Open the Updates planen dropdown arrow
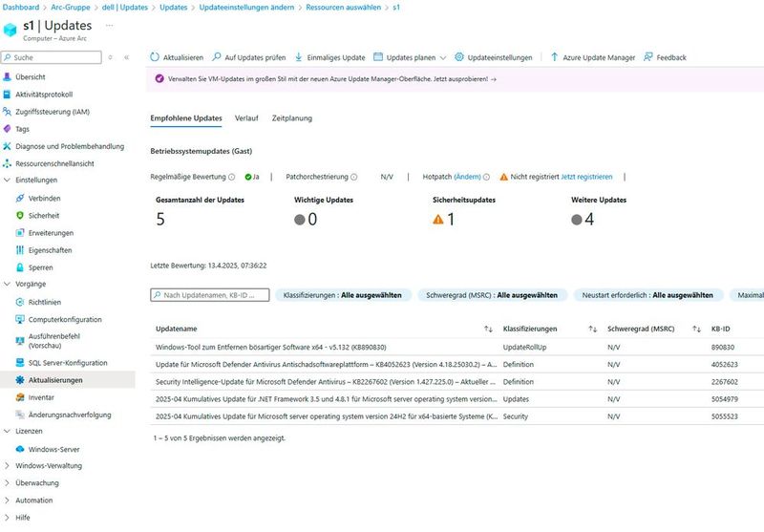Screen dimensions: 764x532 pyautogui.click(x=443, y=57)
